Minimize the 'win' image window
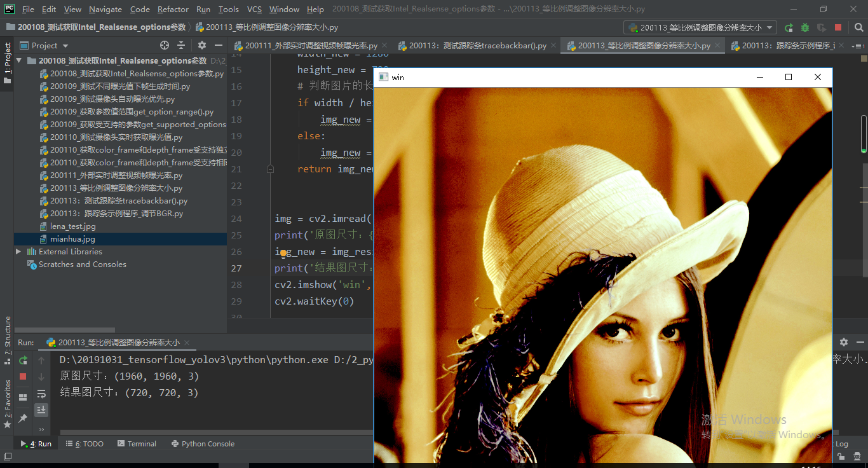Viewport: 868px width, 468px height. (x=760, y=77)
